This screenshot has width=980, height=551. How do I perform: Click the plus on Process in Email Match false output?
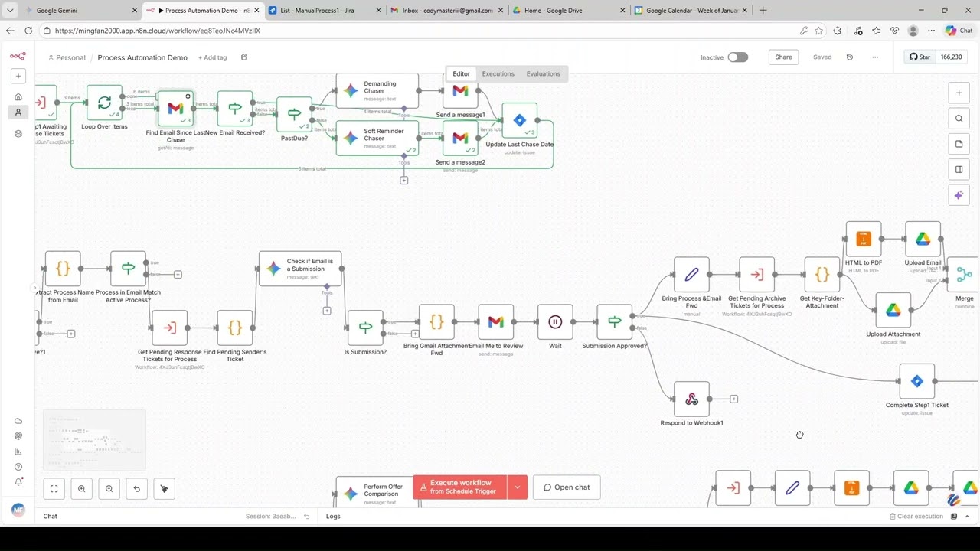[x=178, y=274]
